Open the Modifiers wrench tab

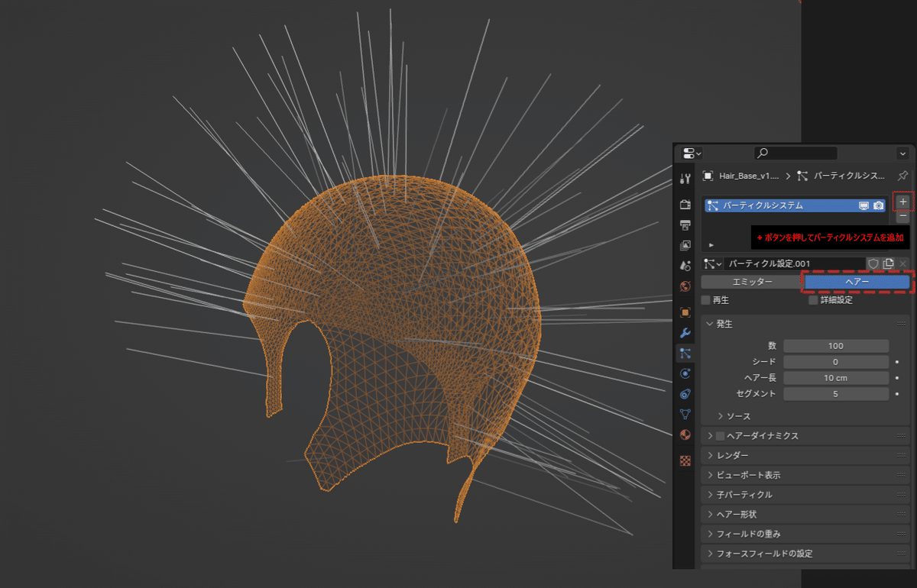coord(685,333)
